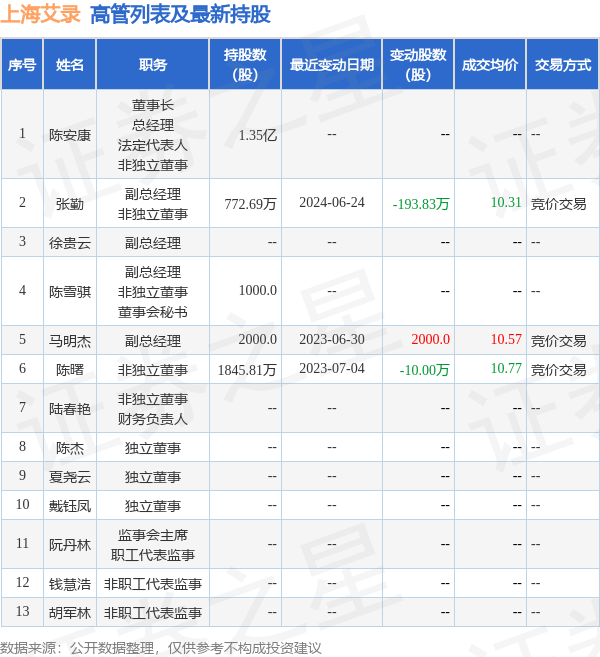The image size is (600, 657).
Task: Click 竞价交易 in 张勤's row
Action: coord(558,204)
